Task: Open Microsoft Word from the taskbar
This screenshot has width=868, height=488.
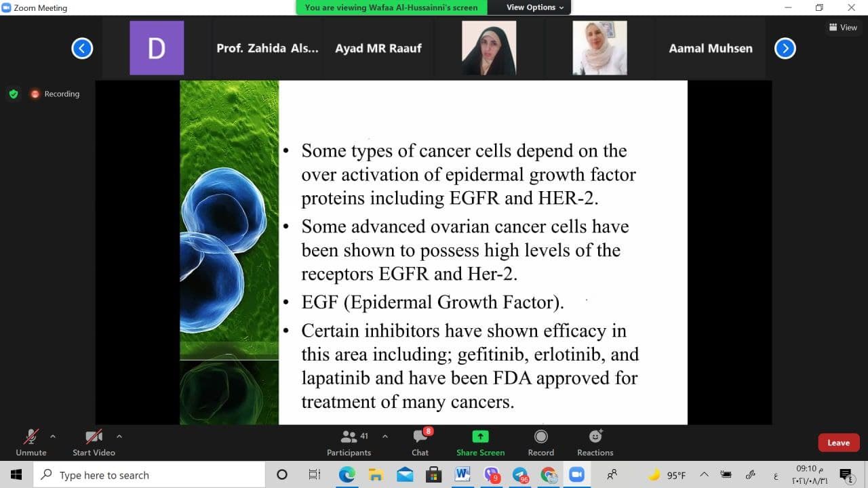Action: [x=463, y=474]
